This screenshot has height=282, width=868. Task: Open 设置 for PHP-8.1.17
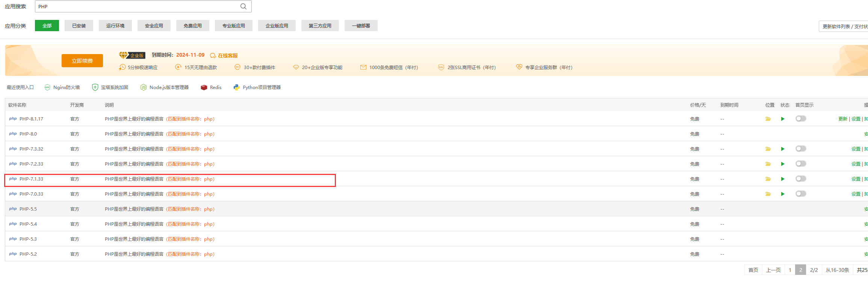(x=856, y=119)
